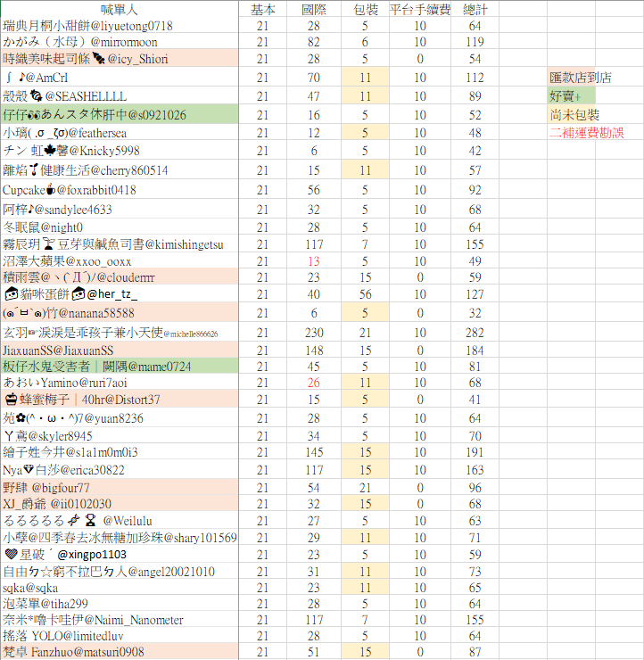
Task: Select name cell 泡菜軍@tiha299
Action: (120, 604)
